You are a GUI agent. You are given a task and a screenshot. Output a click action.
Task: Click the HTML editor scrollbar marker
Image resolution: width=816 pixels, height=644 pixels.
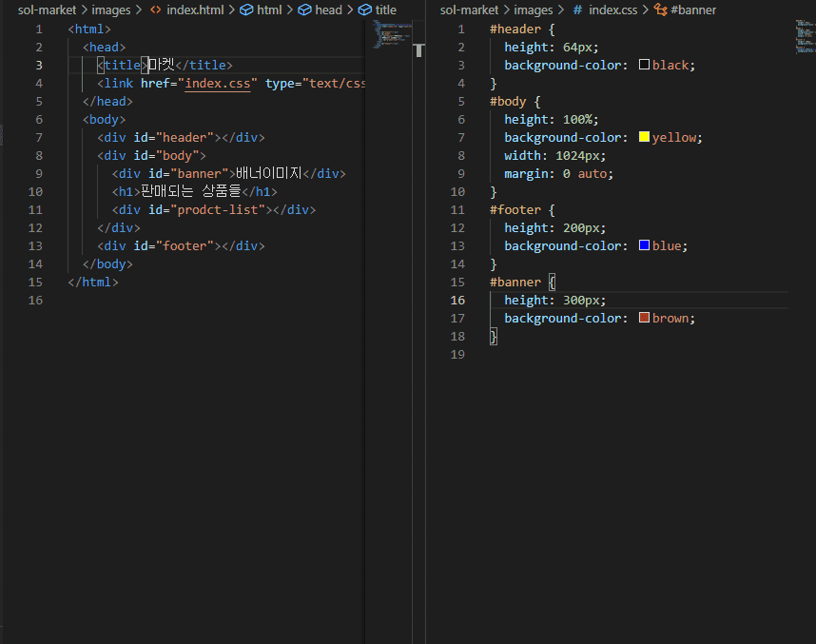point(418,50)
